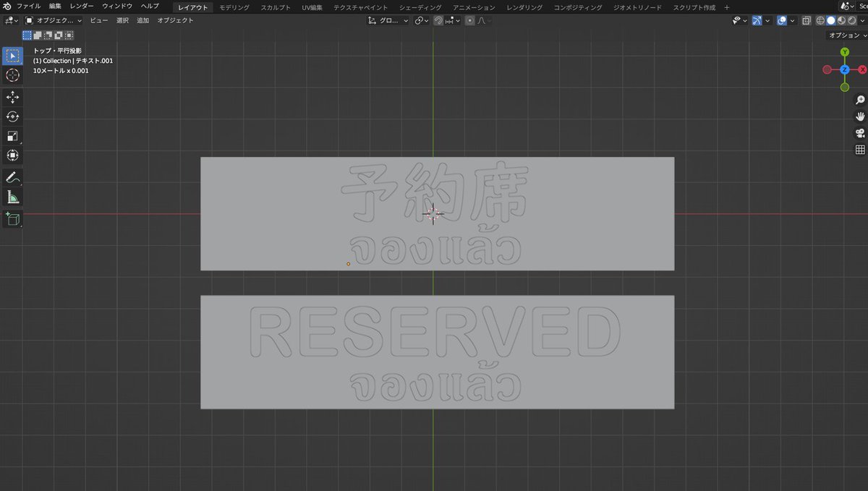Expand the オプション dropdown
868x491 pixels.
tap(846, 35)
